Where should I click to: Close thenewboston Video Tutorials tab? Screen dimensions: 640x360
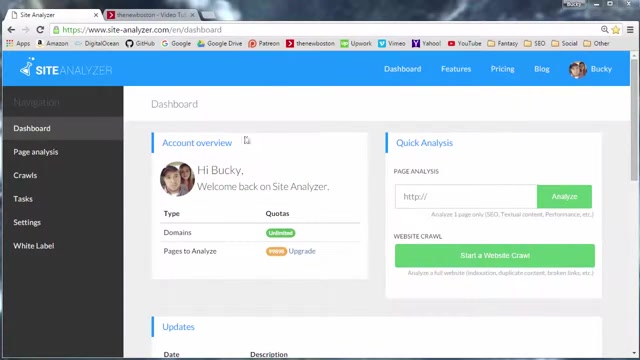(192, 15)
